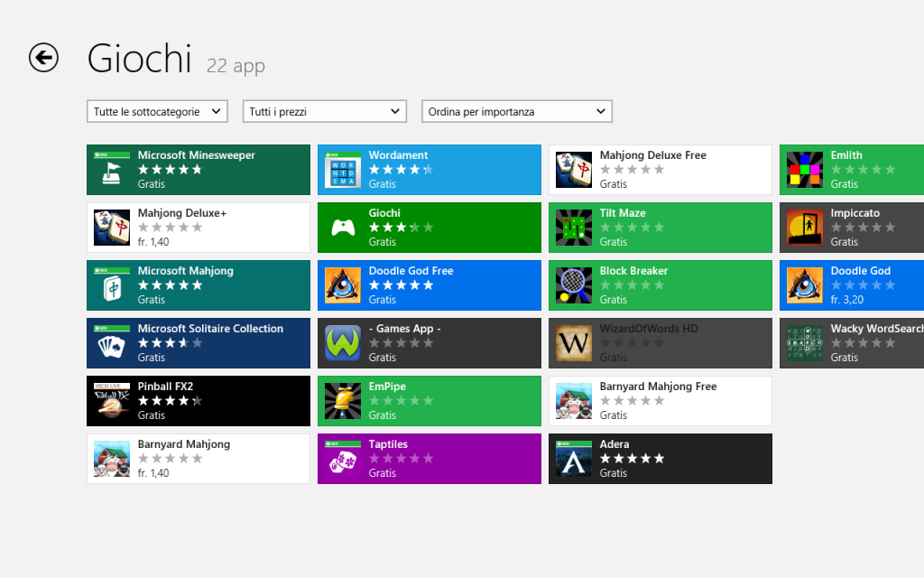Expand the Tutte le sottocategorie dropdown
This screenshot has height=578, width=924.
pyautogui.click(x=157, y=111)
